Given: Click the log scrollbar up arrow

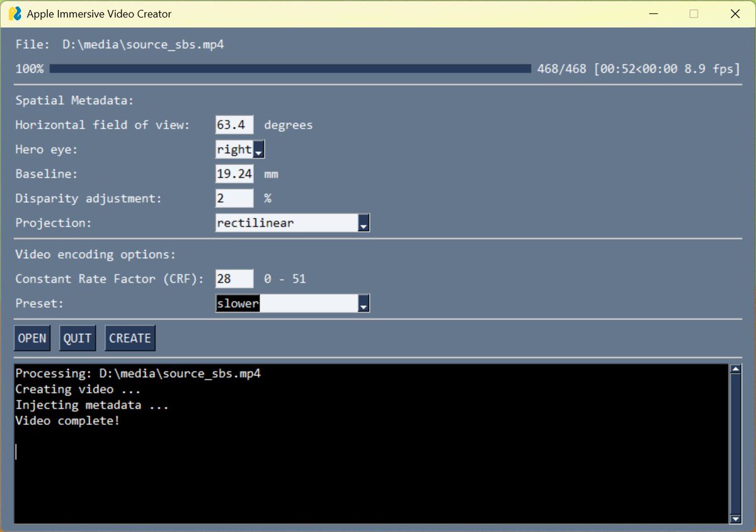Looking at the screenshot, I should point(735,370).
